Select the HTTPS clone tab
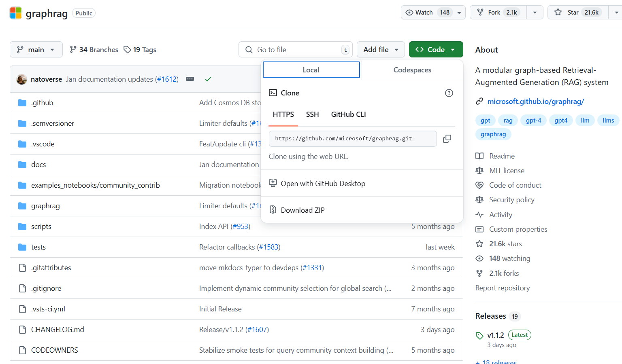The height and width of the screenshot is (364, 622). (x=283, y=114)
